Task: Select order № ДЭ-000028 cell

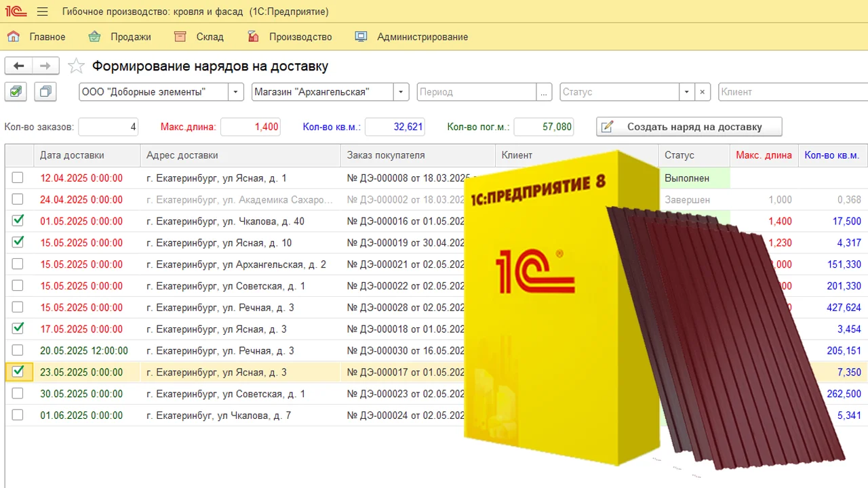Action: pyautogui.click(x=406, y=308)
